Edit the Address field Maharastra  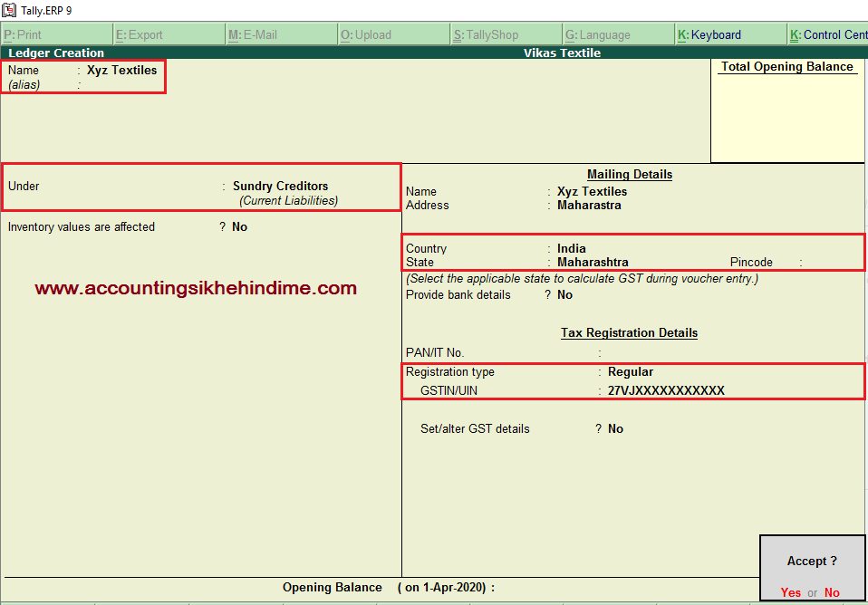coord(589,206)
